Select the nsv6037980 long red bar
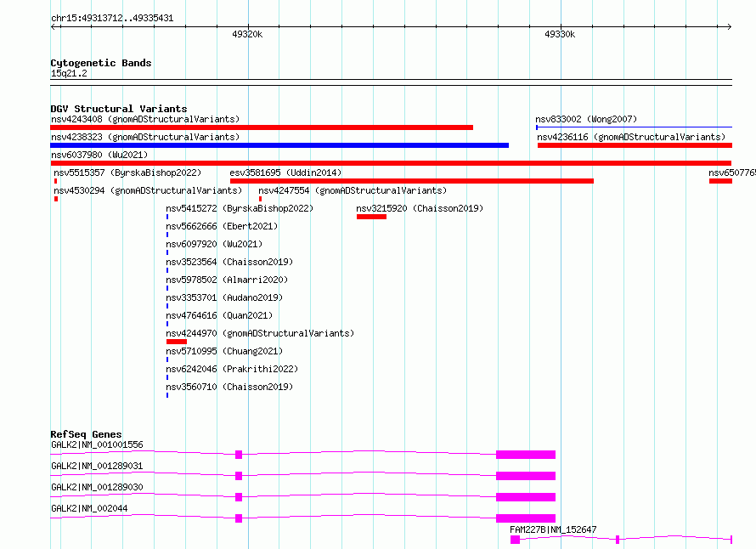The width and height of the screenshot is (756, 549). click(x=391, y=163)
